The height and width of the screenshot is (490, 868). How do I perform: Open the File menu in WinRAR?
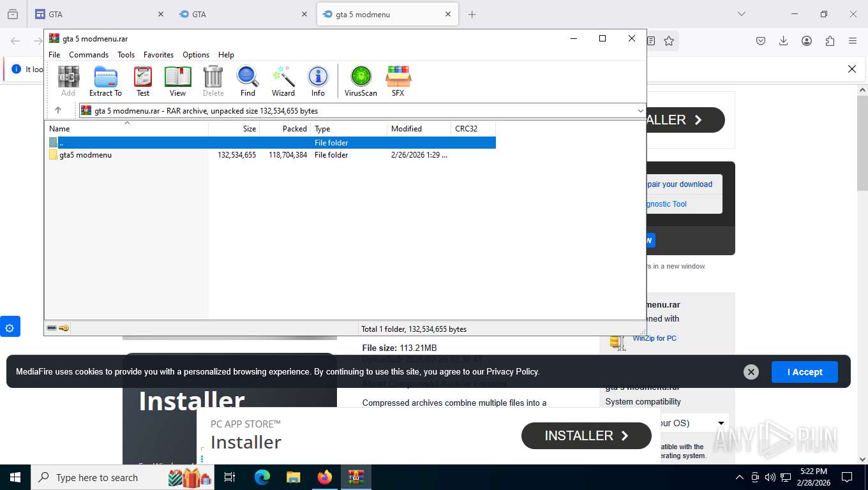tap(54, 55)
